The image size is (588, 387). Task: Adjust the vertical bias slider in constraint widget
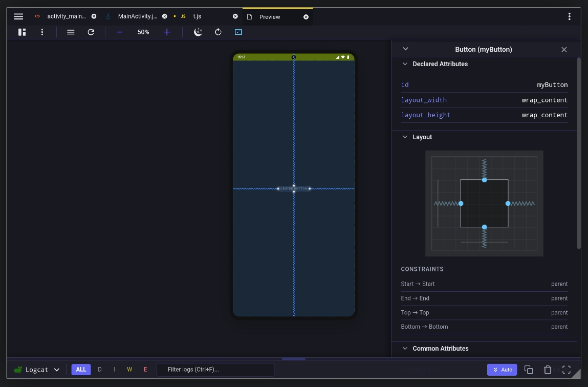click(x=438, y=204)
